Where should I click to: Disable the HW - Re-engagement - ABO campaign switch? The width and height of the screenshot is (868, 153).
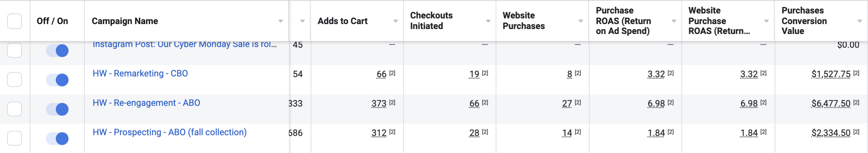coord(57,109)
